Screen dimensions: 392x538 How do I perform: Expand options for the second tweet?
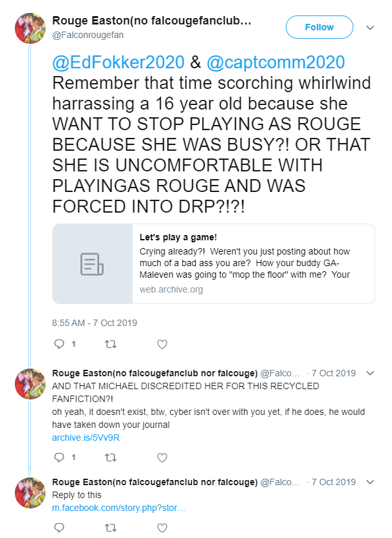pyautogui.click(x=370, y=373)
